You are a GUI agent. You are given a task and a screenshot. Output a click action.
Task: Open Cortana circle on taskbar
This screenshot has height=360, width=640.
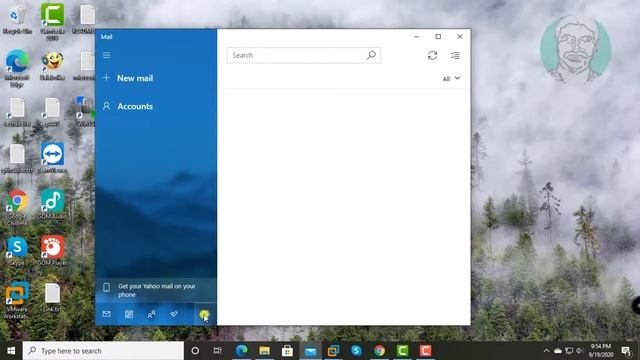pyautogui.click(x=195, y=351)
